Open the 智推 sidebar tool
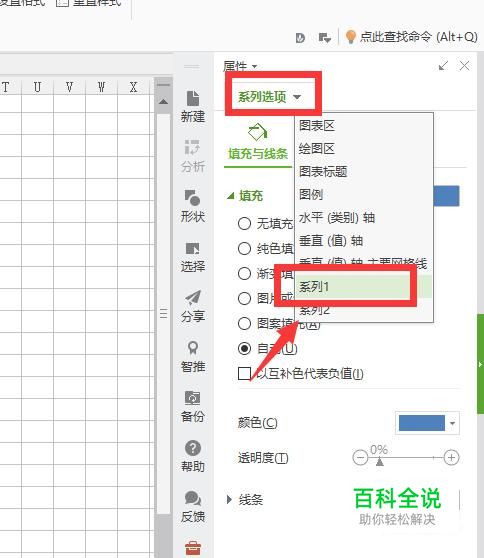The image size is (484, 558). pos(193,357)
